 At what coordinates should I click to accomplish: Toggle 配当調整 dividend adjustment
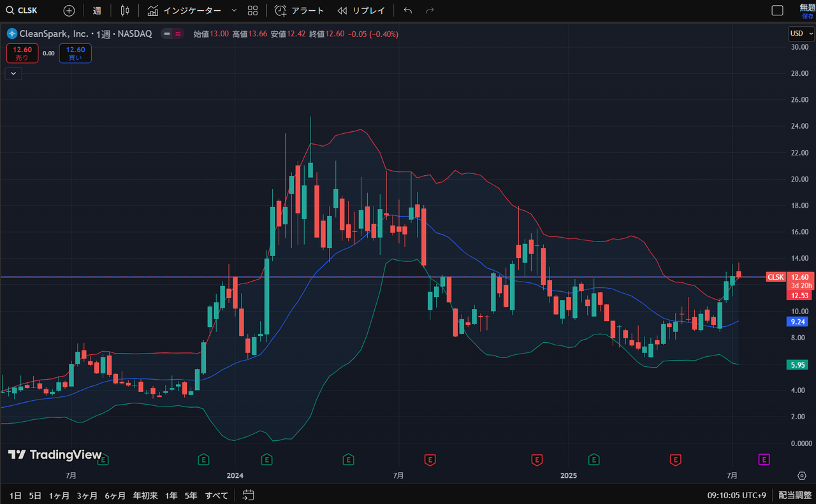point(794,495)
